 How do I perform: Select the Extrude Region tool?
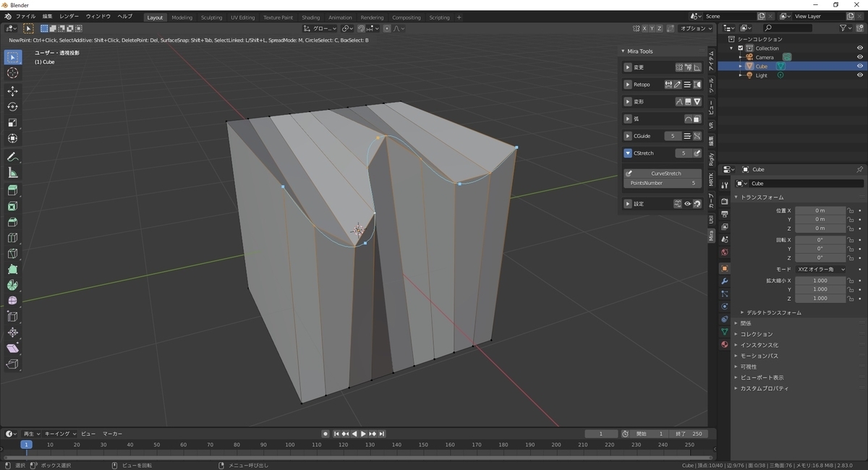(12, 191)
